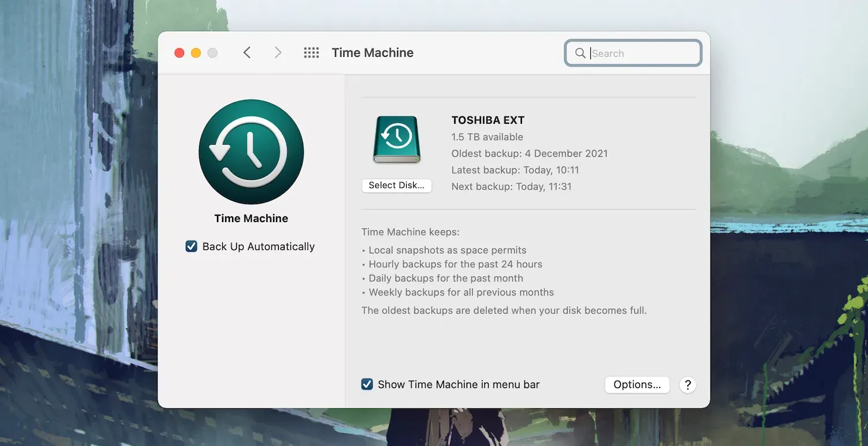Viewport: 868px width, 446px height.
Task: Open the Options sheet
Action: 637,384
